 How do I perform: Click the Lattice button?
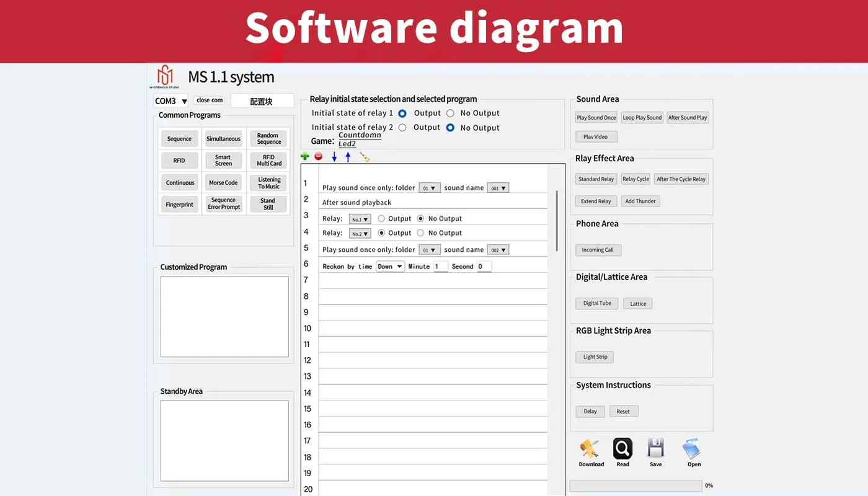click(x=638, y=304)
